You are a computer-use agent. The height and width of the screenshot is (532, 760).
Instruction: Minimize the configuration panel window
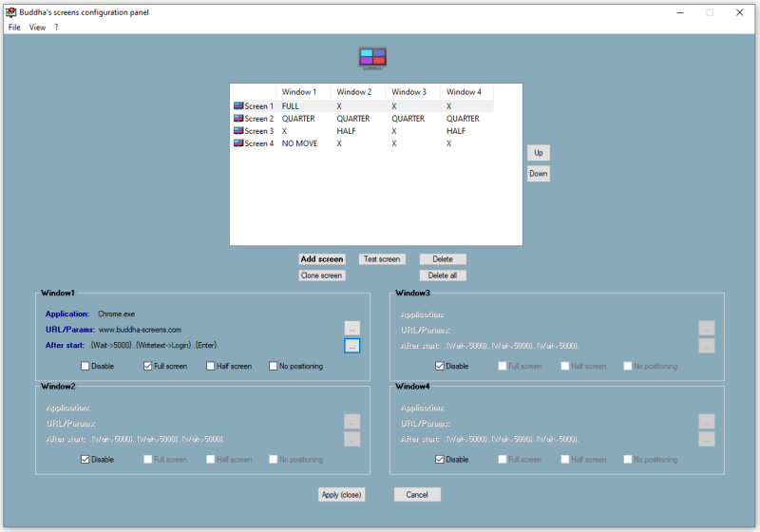click(x=680, y=12)
